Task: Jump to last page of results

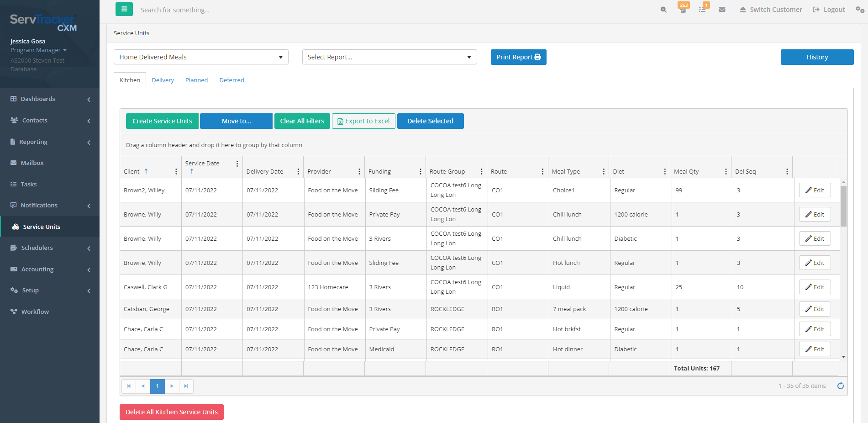Action: click(186, 386)
